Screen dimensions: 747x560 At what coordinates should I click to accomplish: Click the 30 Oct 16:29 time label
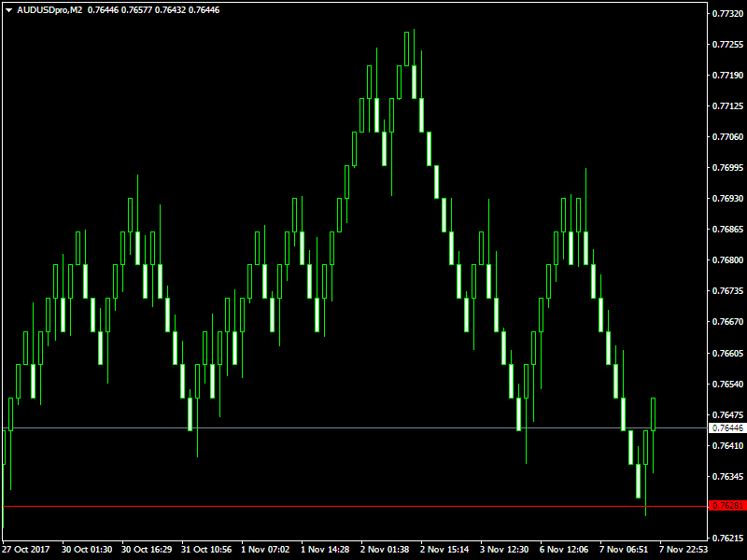click(147, 550)
